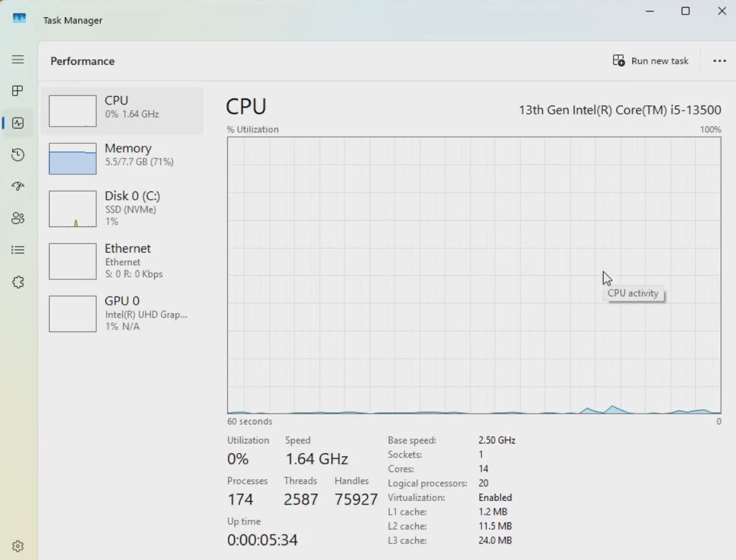Open the App history icon
Screen dimensions: 736x560
coord(18,155)
